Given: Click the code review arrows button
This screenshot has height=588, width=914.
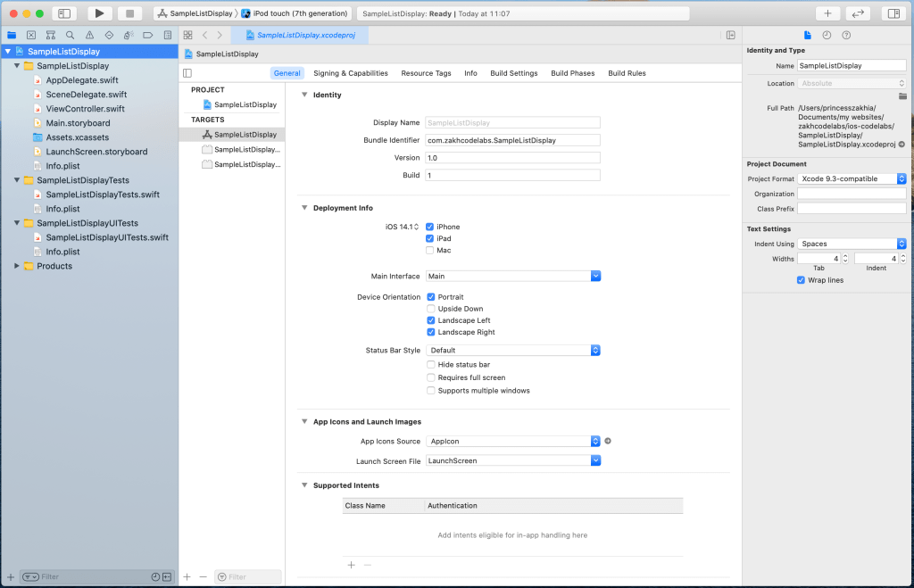Looking at the screenshot, I should (x=858, y=13).
